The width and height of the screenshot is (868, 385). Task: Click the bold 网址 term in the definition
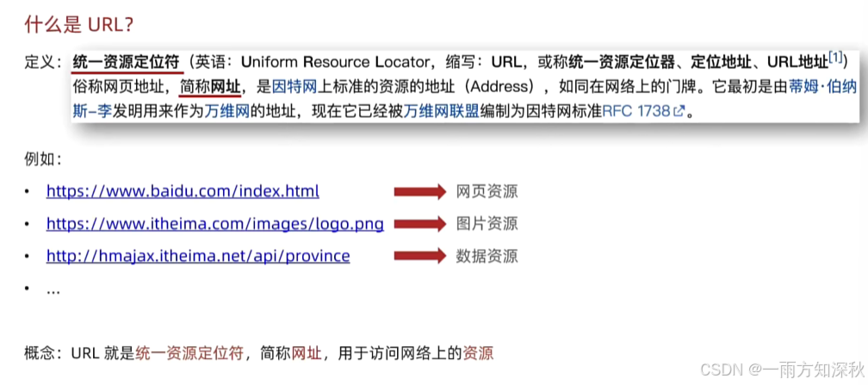[x=226, y=86]
